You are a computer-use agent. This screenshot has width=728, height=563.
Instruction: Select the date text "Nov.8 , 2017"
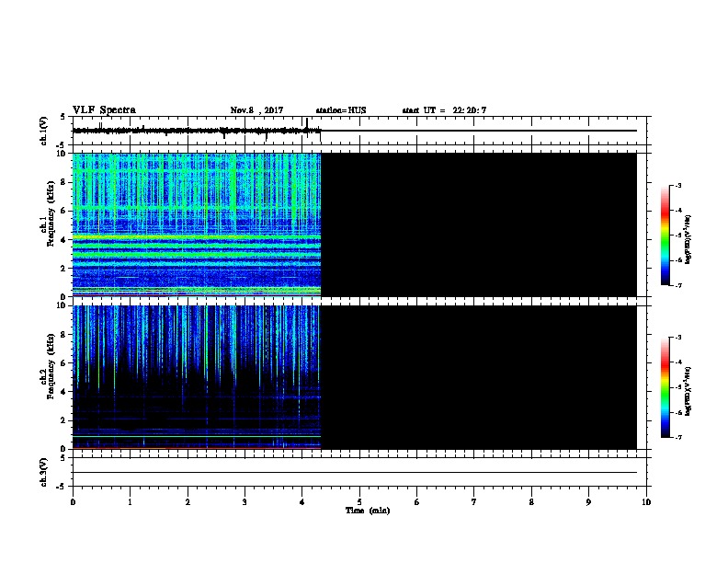click(256, 110)
